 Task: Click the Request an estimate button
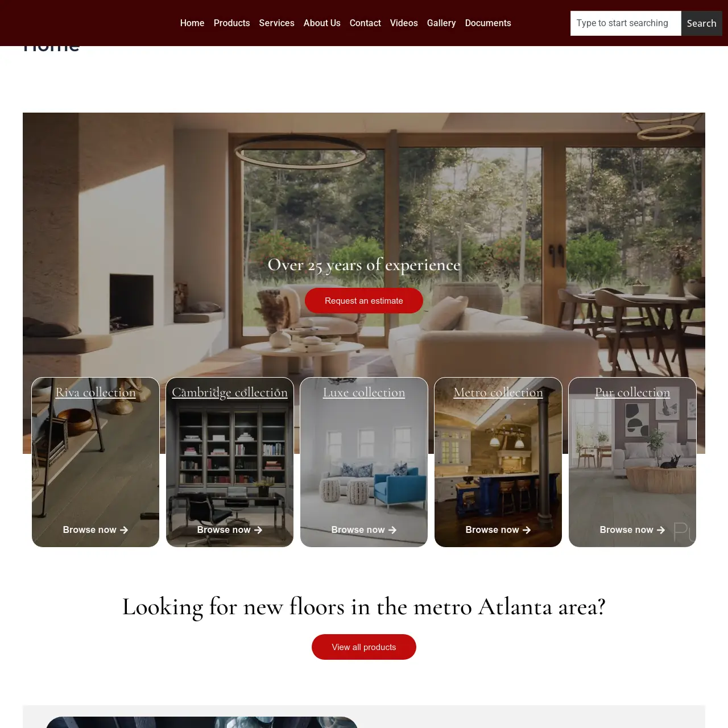coord(364,300)
